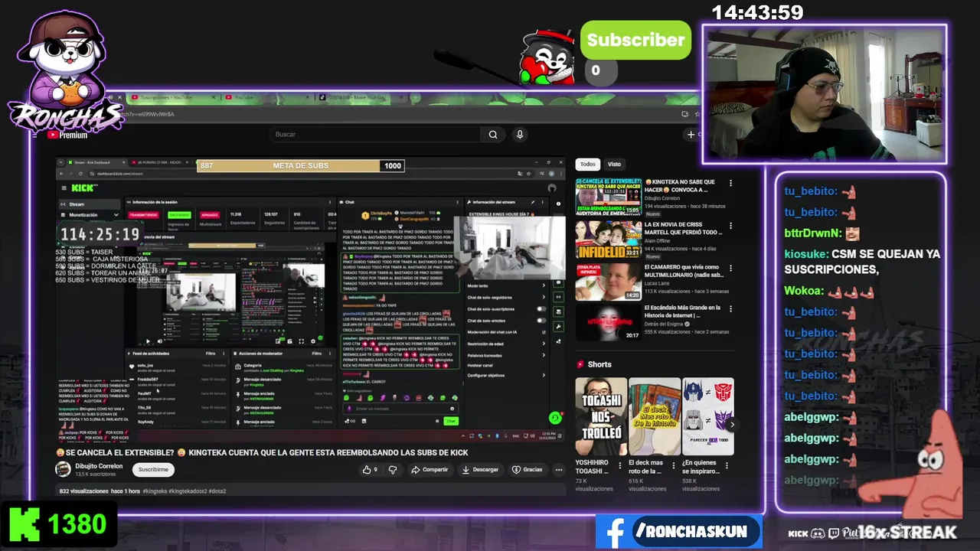980x551 pixels.
Task: Open options menu for KINGTEKA NO SABE video
Action: (x=730, y=184)
